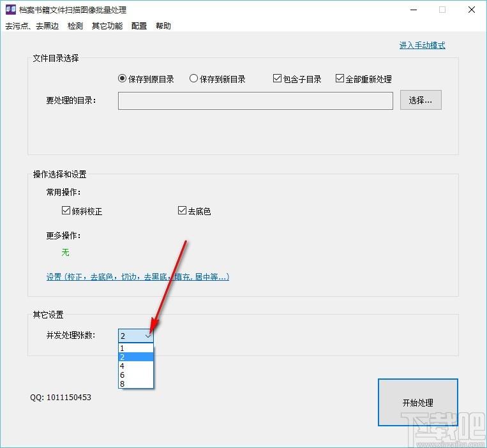
Task: Close the application window
Action: [472, 10]
